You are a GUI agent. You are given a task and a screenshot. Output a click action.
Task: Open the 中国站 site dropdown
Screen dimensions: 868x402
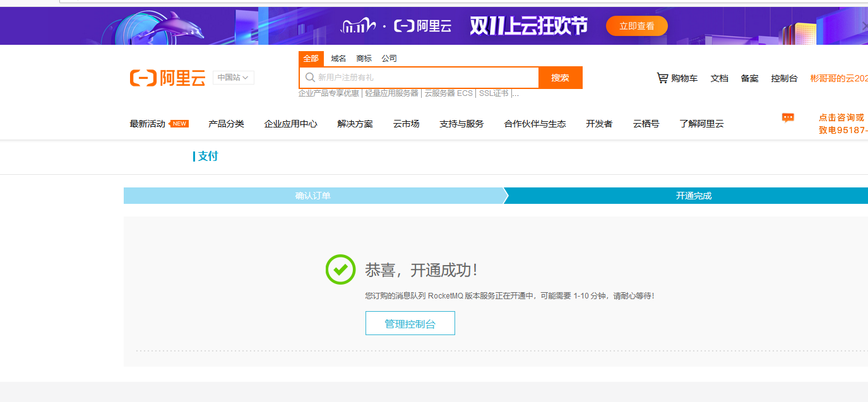pos(234,78)
